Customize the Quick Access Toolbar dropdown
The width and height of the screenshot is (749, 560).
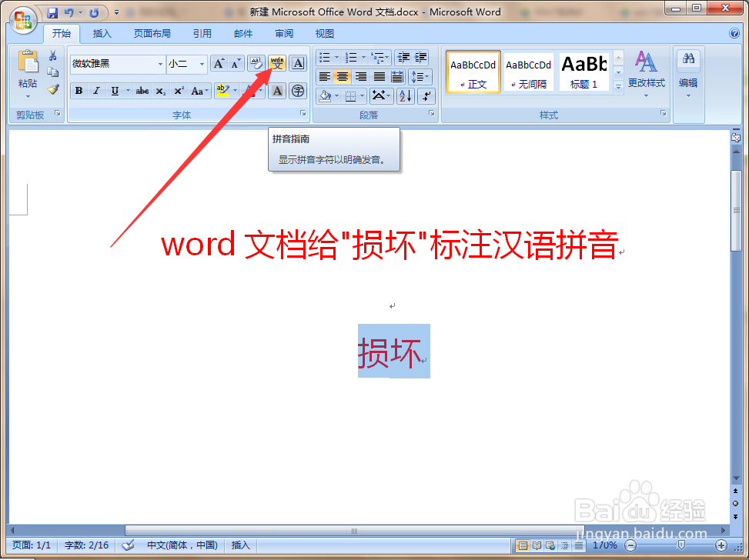pyautogui.click(x=116, y=13)
